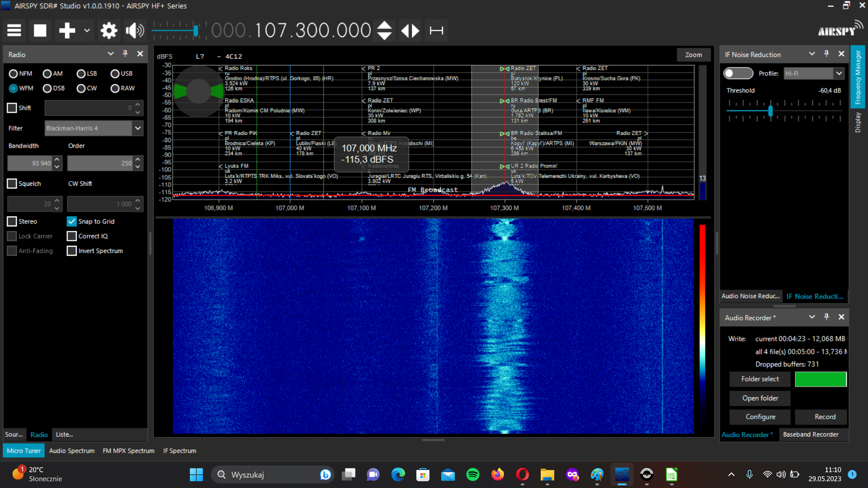Select the NFM demodulation mode
The height and width of the screenshot is (488, 868).
pos(13,74)
